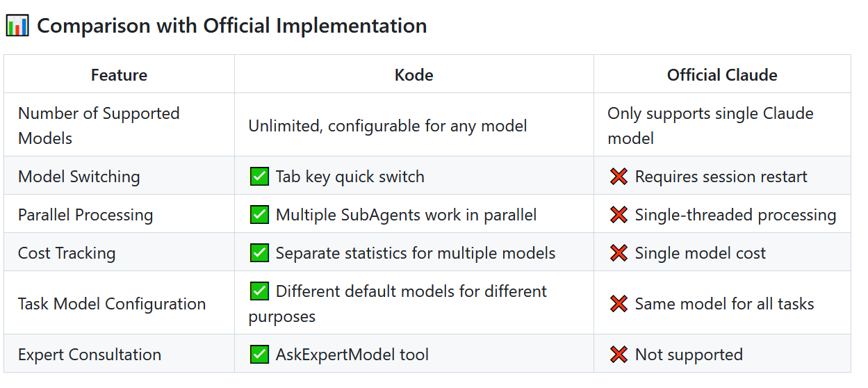Click green checkmark beside Different default models
868x388 pixels.
tap(259, 291)
